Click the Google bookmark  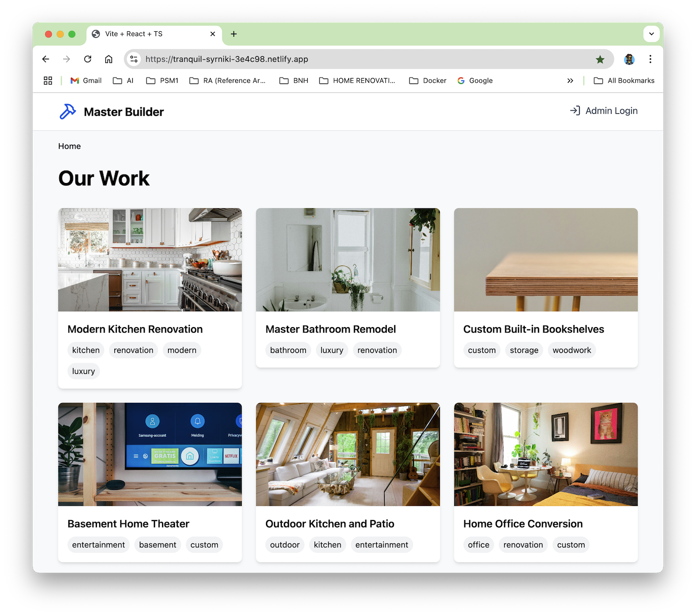tap(474, 80)
